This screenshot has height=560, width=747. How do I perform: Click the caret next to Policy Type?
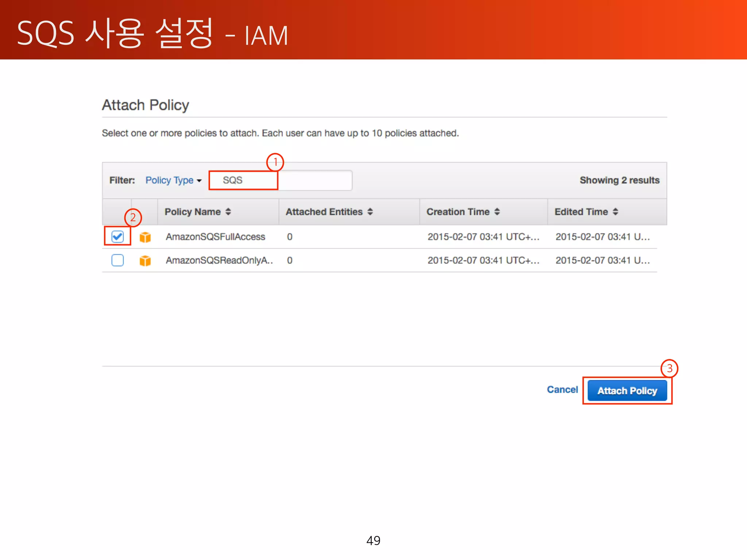point(199,181)
